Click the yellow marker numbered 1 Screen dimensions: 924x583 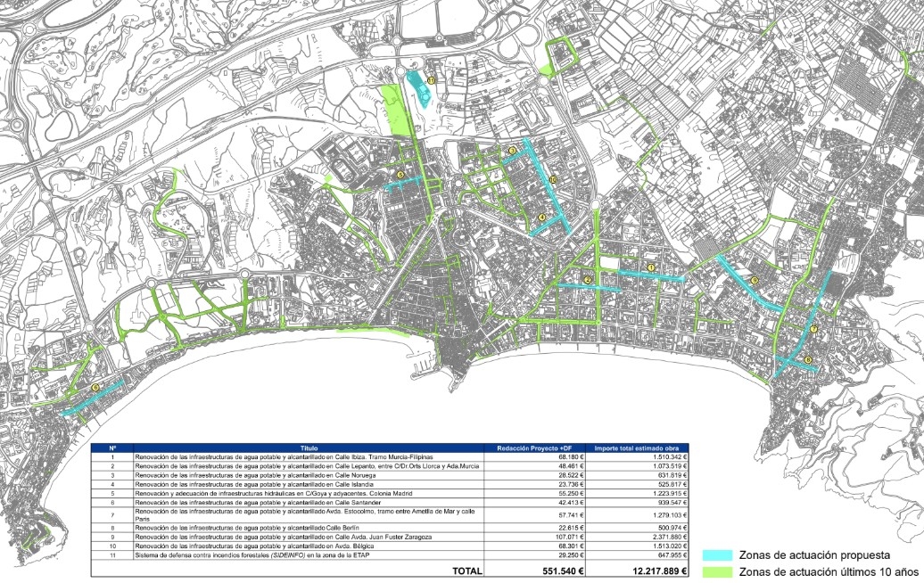pyautogui.click(x=650, y=267)
